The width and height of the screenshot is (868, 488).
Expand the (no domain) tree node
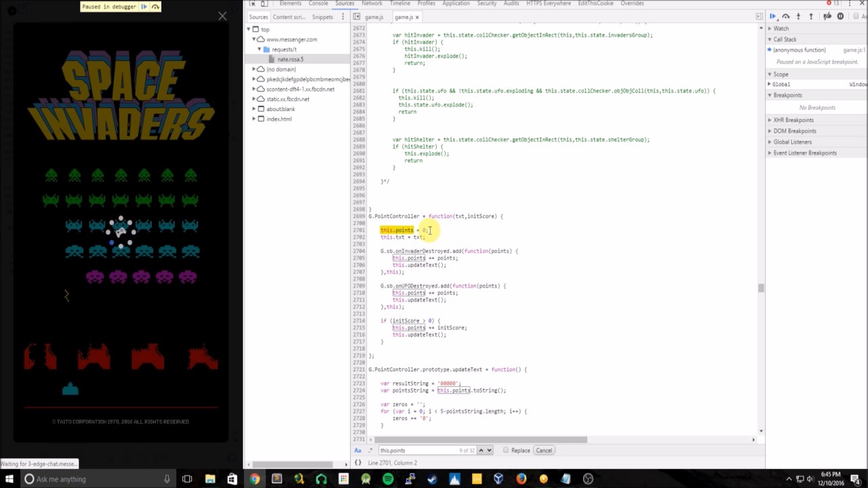coord(254,69)
